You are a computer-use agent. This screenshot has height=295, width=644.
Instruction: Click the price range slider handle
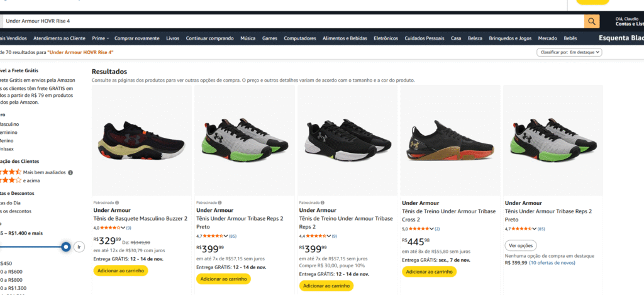point(65,247)
